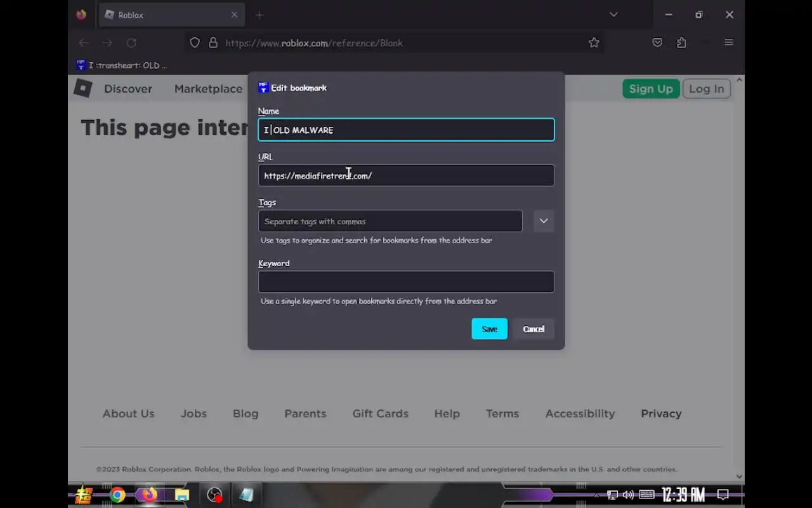Viewport: 812px width, 508px height.
Task: Open the light blue app taskbar icon
Action: [x=247, y=495]
